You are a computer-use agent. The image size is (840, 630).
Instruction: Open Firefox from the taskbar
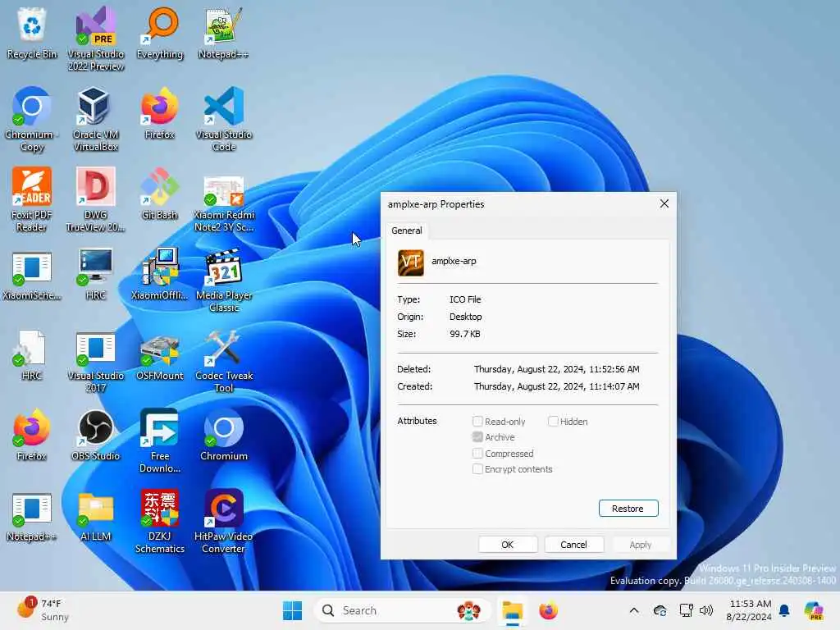pyautogui.click(x=548, y=610)
